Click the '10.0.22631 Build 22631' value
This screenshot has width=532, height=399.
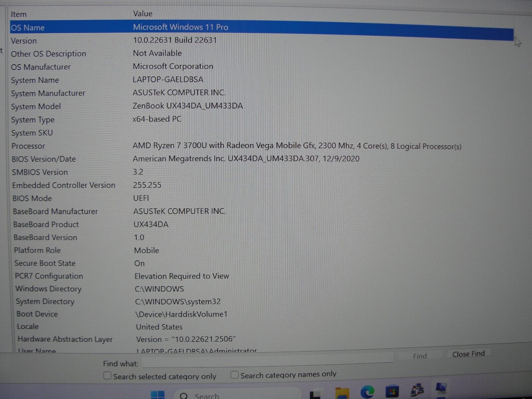(175, 40)
